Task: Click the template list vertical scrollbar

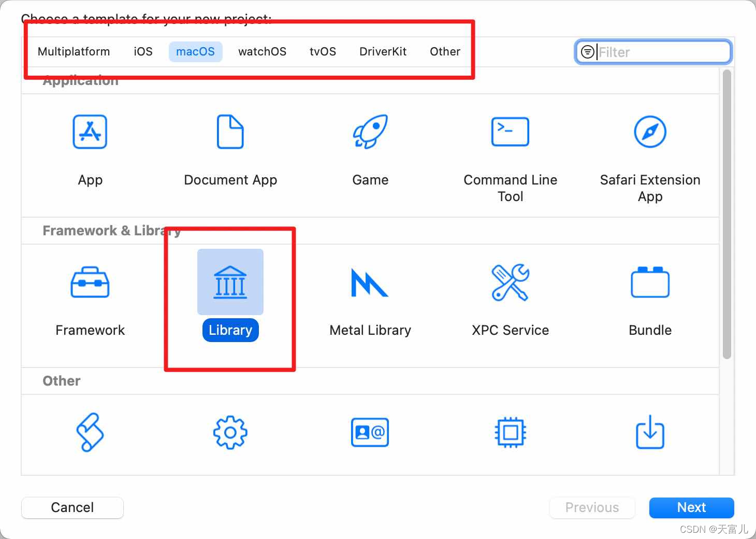Action: click(x=727, y=214)
